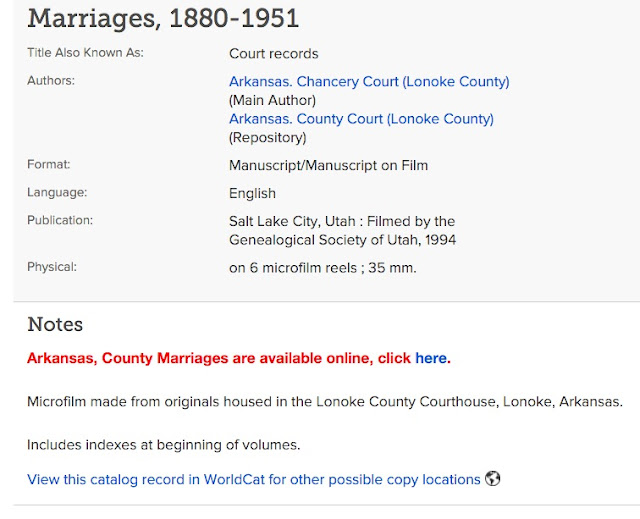Click the 'on 6 microfilm reels' physical description
Screen dimensions: 640x519
pyautogui.click(x=293, y=268)
